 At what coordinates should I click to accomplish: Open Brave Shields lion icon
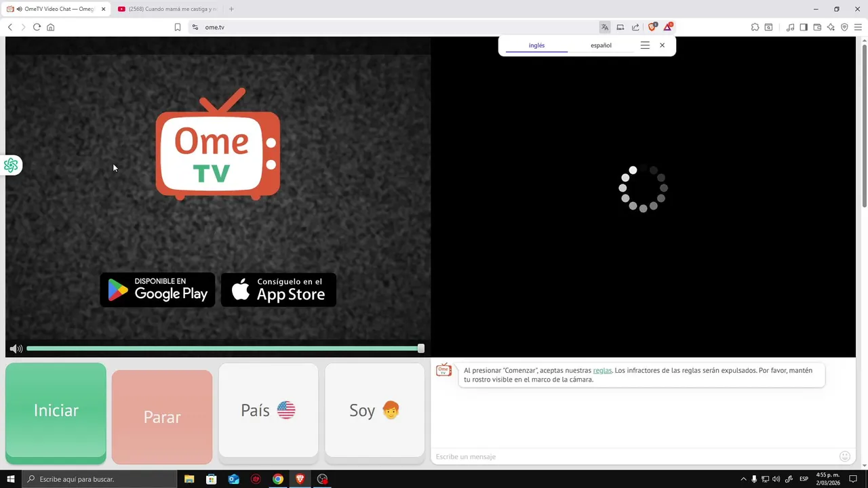652,27
